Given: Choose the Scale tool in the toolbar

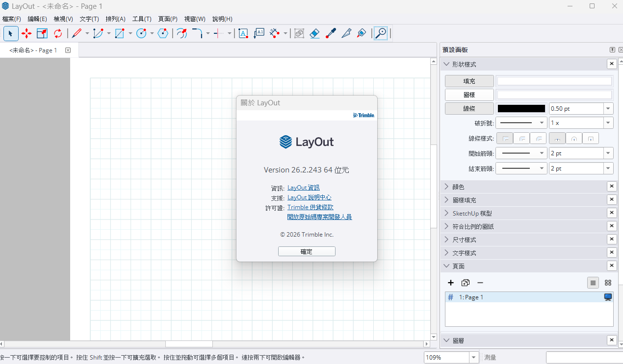Looking at the screenshot, I should click(x=42, y=33).
